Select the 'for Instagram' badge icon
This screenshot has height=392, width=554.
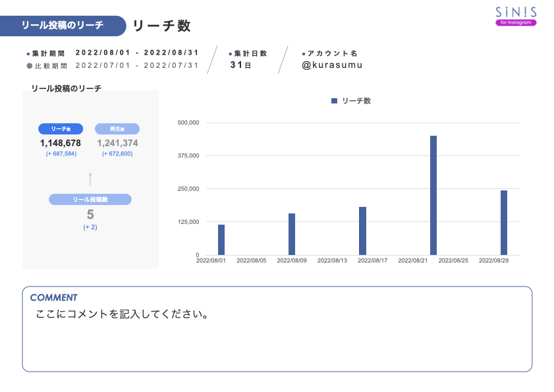pos(516,22)
